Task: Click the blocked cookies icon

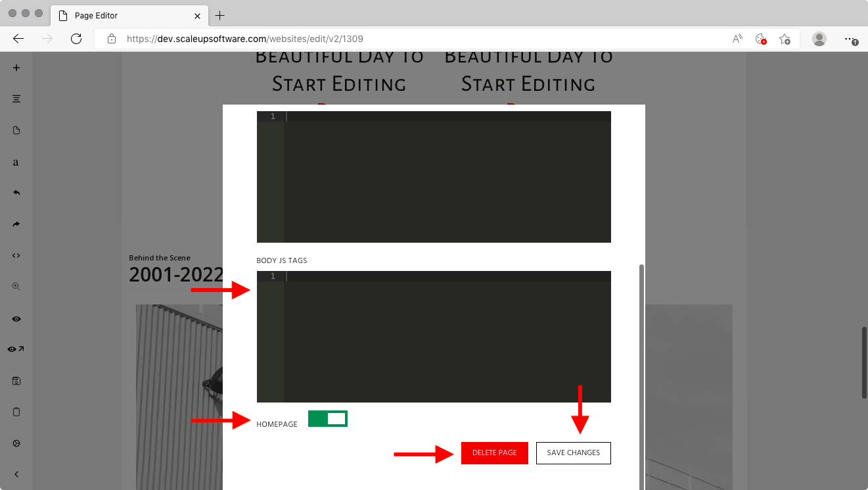Action: click(761, 39)
